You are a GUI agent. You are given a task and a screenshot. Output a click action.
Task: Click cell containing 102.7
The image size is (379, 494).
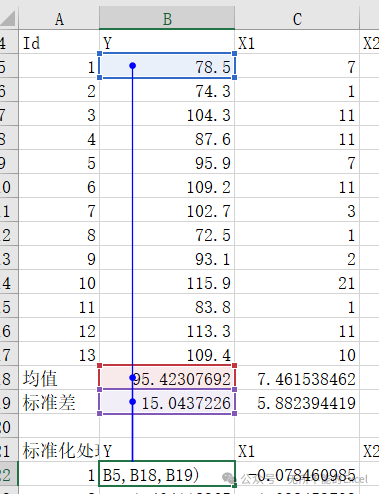coord(167,210)
